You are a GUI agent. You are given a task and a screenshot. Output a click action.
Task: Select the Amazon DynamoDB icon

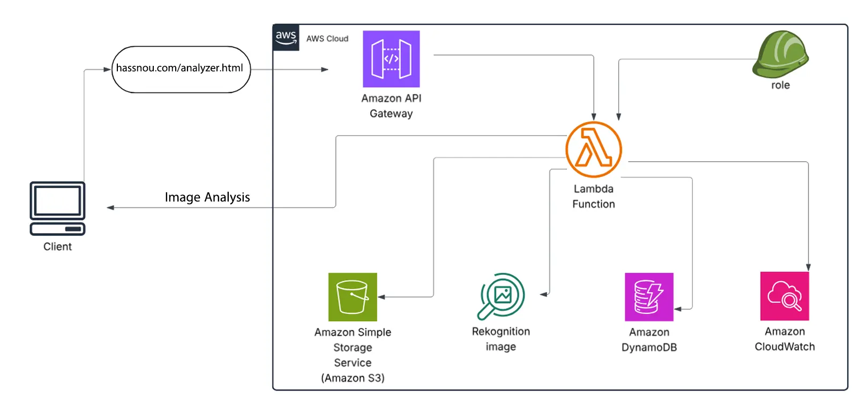tap(649, 297)
